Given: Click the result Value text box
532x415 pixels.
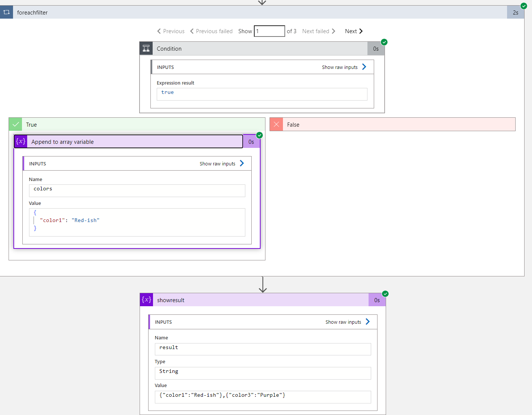Looking at the screenshot, I should [x=262, y=397].
